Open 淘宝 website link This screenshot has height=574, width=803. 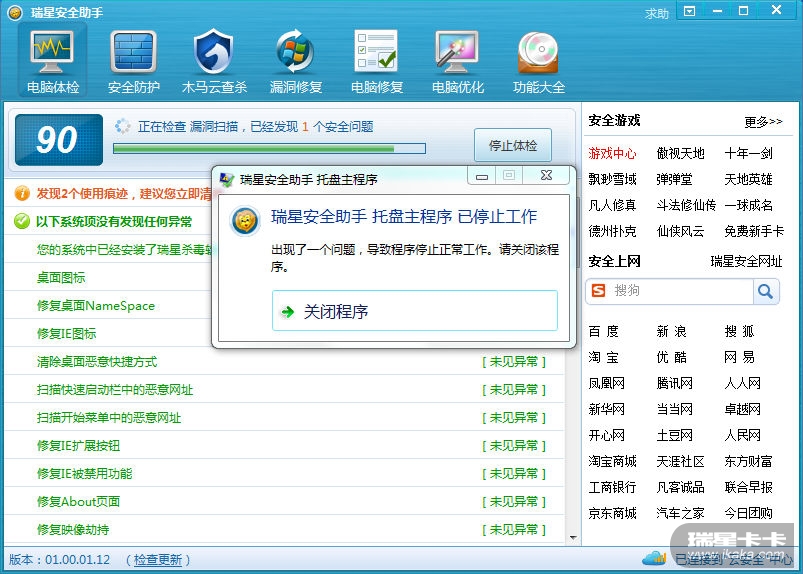tap(604, 357)
